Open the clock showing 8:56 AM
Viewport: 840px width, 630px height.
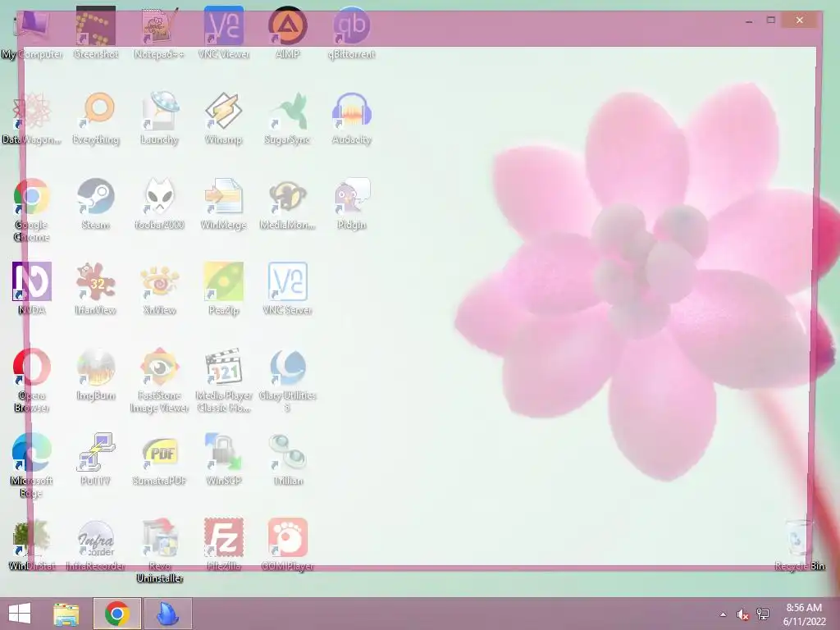(x=804, y=614)
